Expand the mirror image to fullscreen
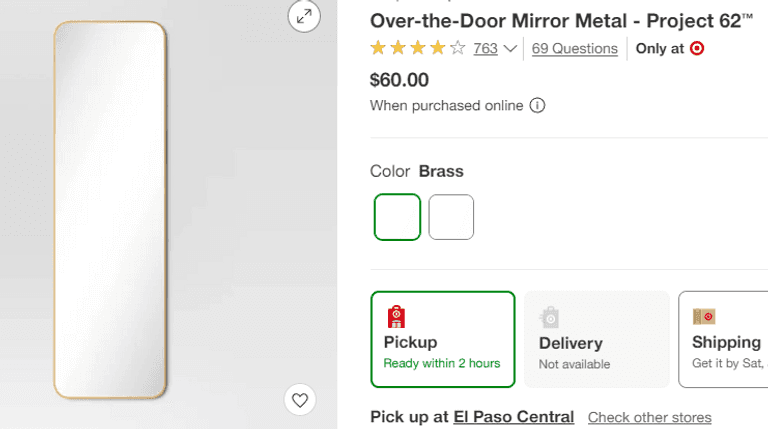This screenshot has width=768, height=429. 304,16
